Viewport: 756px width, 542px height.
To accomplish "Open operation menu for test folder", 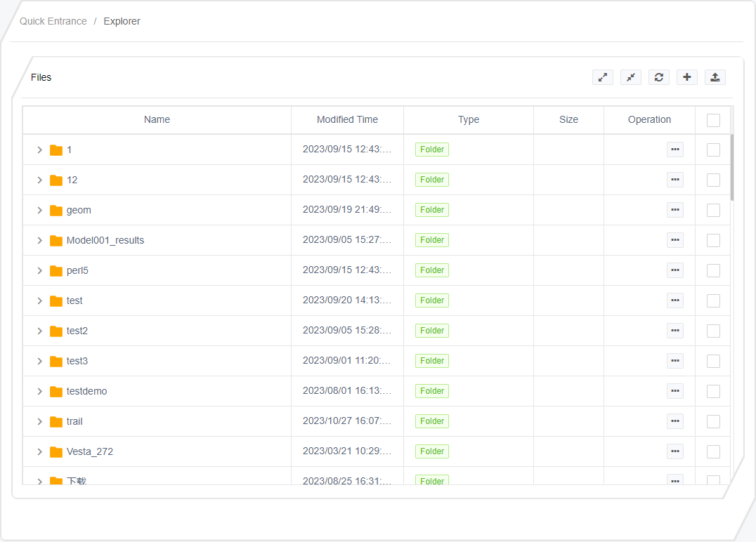I will coord(675,300).
